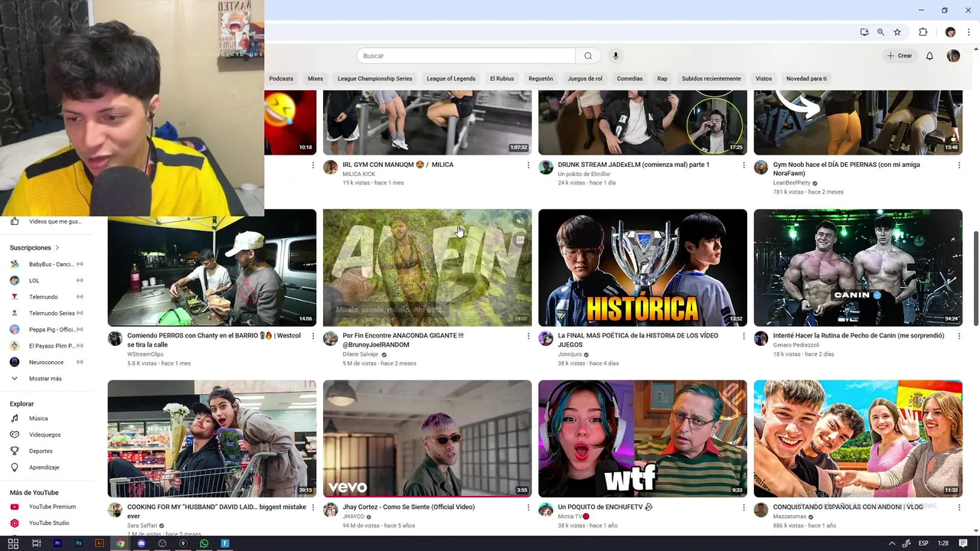
Task: Select Podcasts filter chip
Action: 281,79
